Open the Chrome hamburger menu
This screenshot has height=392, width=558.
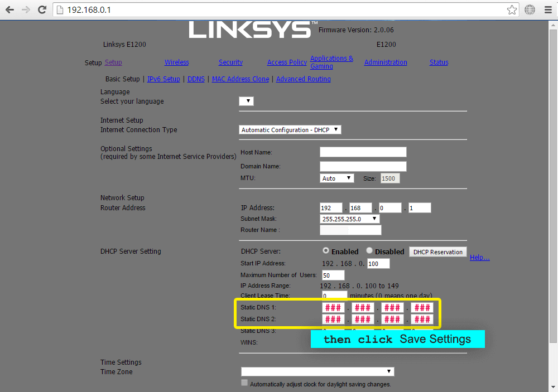click(x=549, y=9)
